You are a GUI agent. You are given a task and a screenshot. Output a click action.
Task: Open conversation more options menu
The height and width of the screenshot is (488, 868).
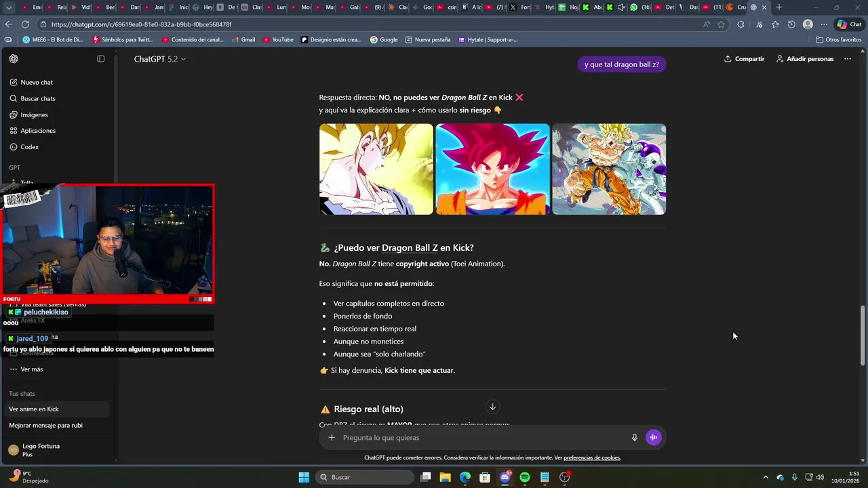click(848, 59)
